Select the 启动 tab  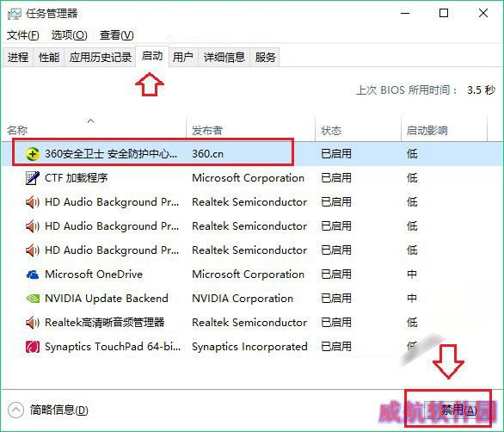pyautogui.click(x=152, y=56)
